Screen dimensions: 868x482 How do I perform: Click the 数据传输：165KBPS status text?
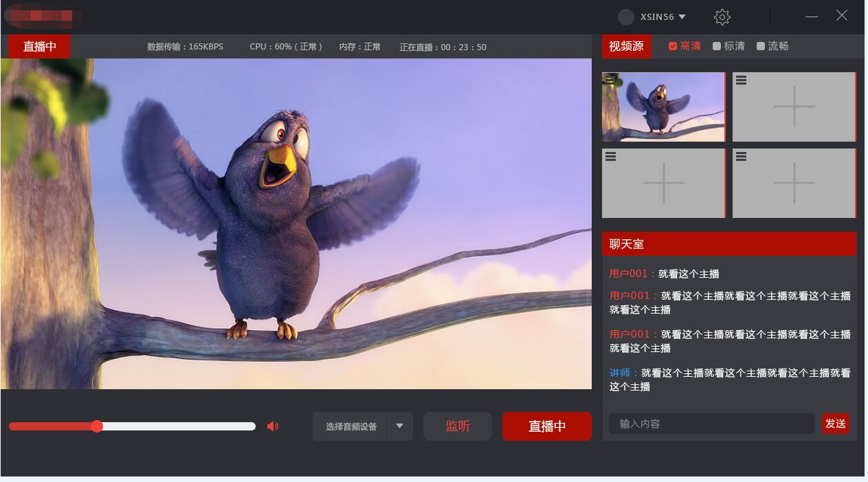point(186,47)
